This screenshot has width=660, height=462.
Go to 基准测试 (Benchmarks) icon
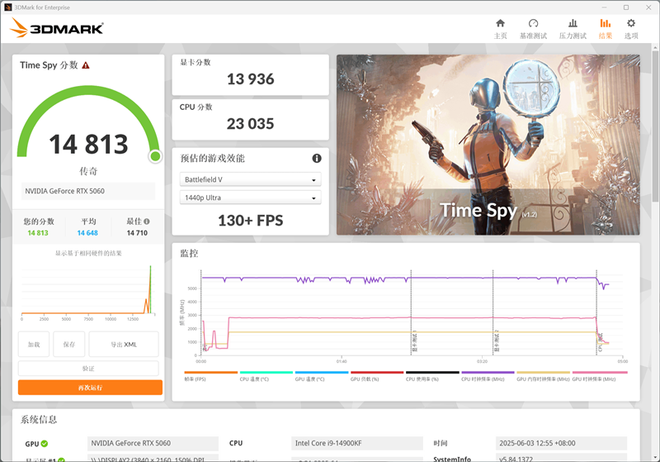click(x=533, y=28)
